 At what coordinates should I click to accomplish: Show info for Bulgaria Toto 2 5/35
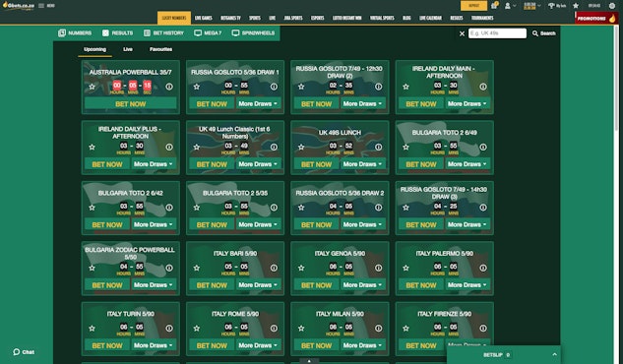pos(274,208)
